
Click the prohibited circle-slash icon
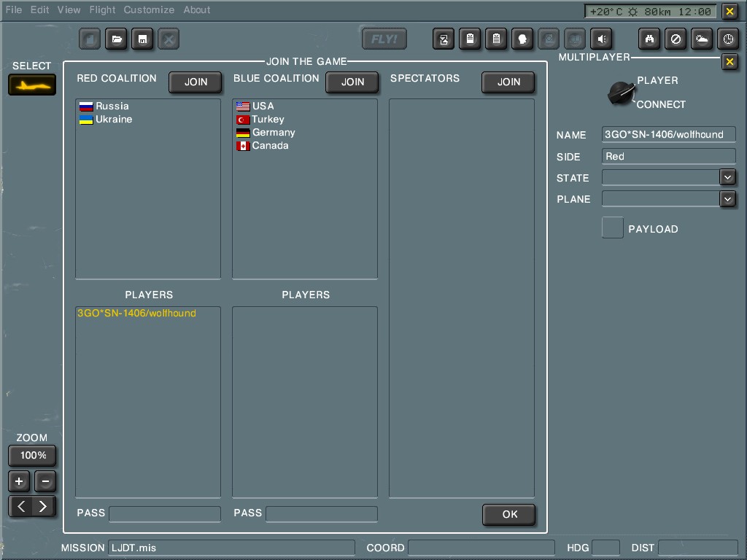(x=676, y=39)
